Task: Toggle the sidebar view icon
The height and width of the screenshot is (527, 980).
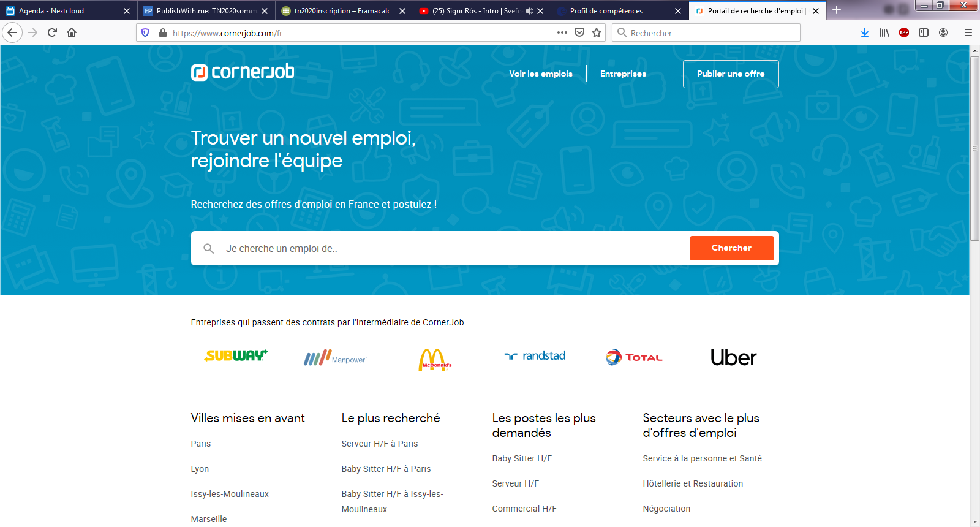Action: [x=924, y=32]
